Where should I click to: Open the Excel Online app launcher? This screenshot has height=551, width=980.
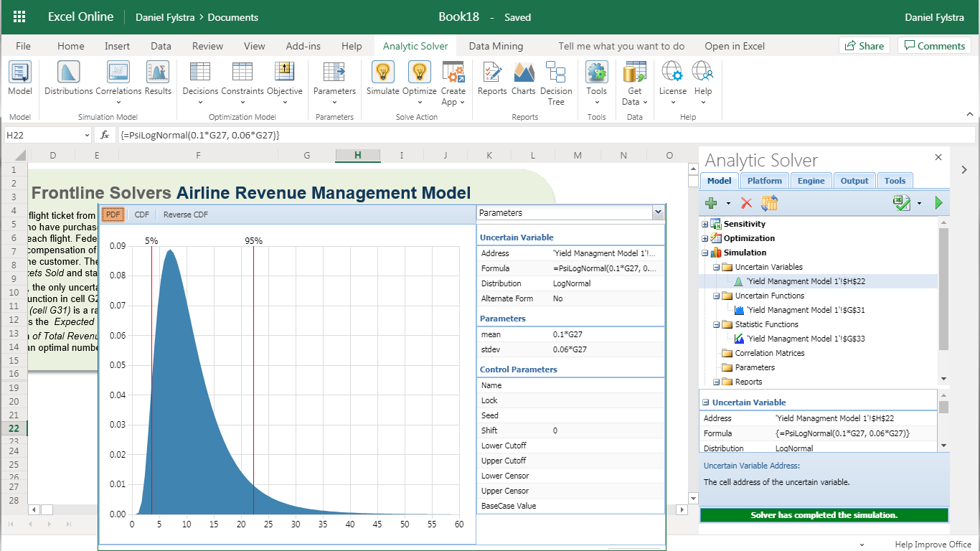coord(19,17)
